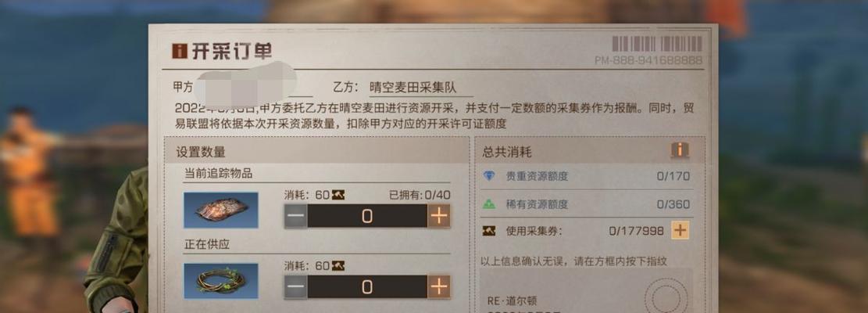
Task: Decrease tracked item quantity with minus
Action: [x=296, y=216]
